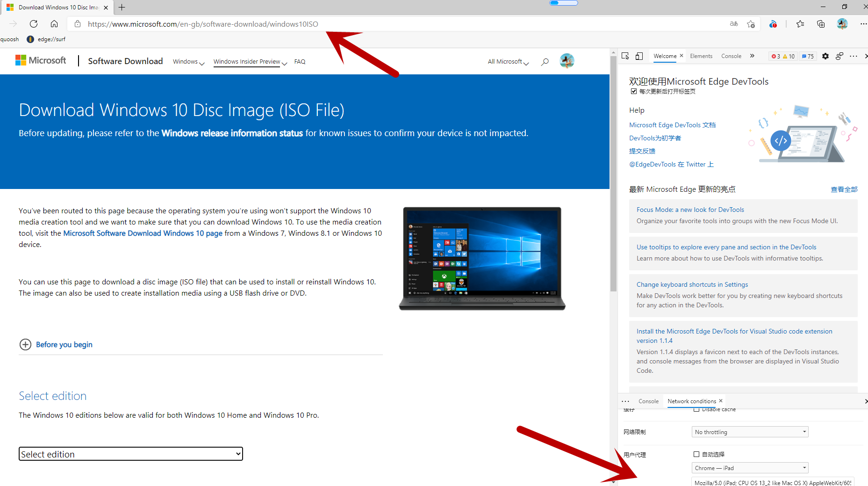Click the edge://surf favorites bar shortcut
The height and width of the screenshot is (486, 868).
(x=46, y=39)
